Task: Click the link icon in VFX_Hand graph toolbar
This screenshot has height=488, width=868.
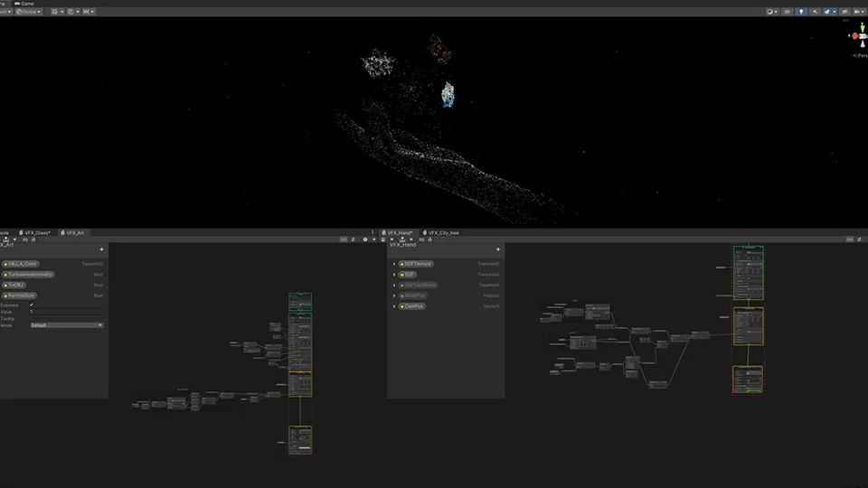Action: (x=422, y=239)
